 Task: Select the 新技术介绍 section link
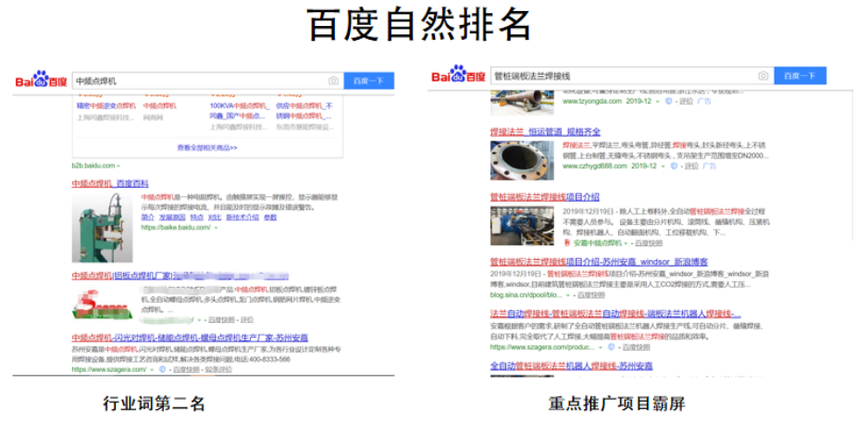[242, 217]
